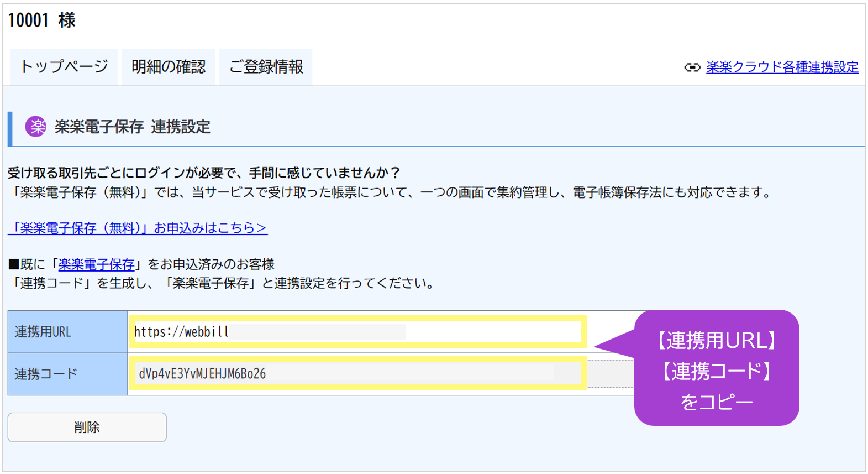
Task: Open the ご登録情報 tab
Action: pos(266,67)
